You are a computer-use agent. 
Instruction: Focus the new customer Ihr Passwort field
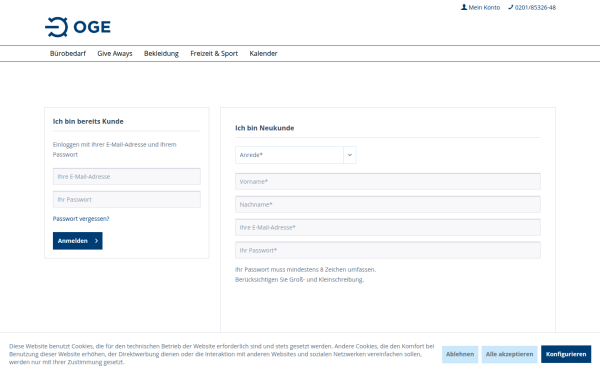click(x=388, y=250)
